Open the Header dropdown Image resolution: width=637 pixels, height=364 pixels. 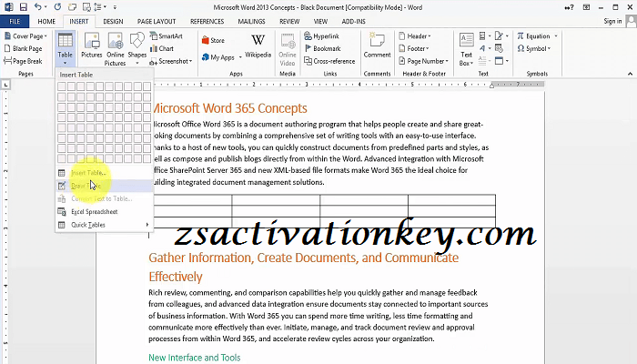(x=430, y=36)
